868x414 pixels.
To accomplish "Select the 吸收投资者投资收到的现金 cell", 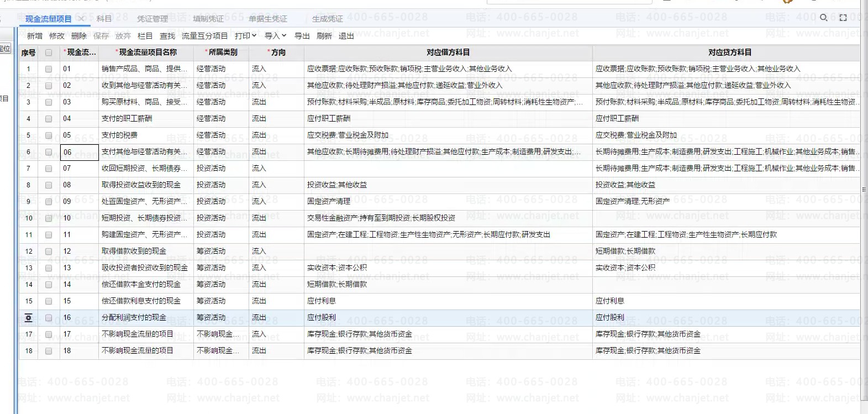I will coord(146,268).
